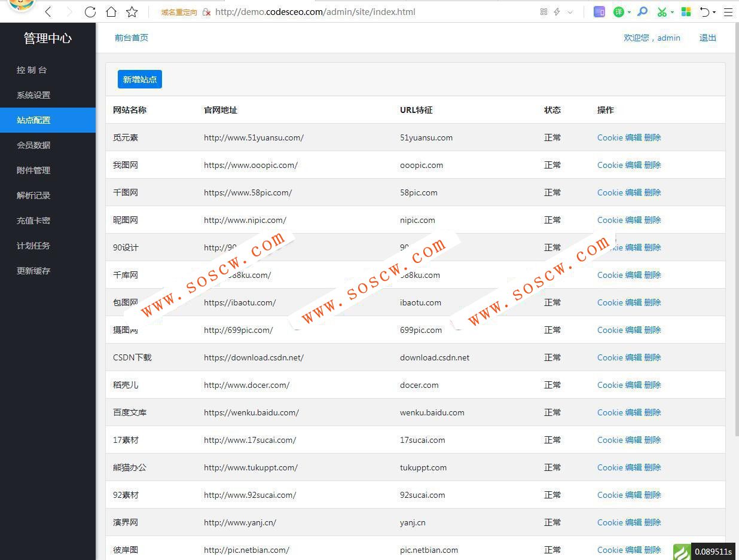Screen dimensions: 739x560
Task: Click 编辑 for the 千库网 row
Action: [633, 275]
